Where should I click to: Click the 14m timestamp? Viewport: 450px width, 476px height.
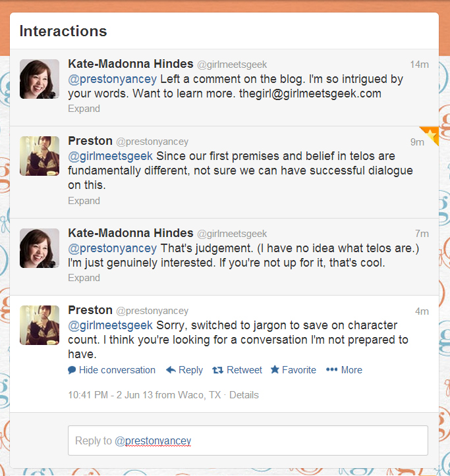(x=419, y=65)
